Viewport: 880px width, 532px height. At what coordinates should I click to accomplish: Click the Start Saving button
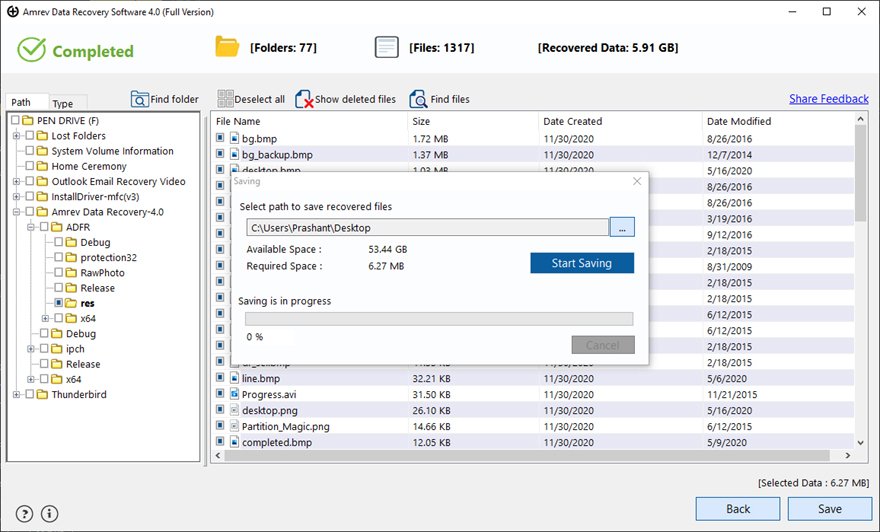(582, 263)
